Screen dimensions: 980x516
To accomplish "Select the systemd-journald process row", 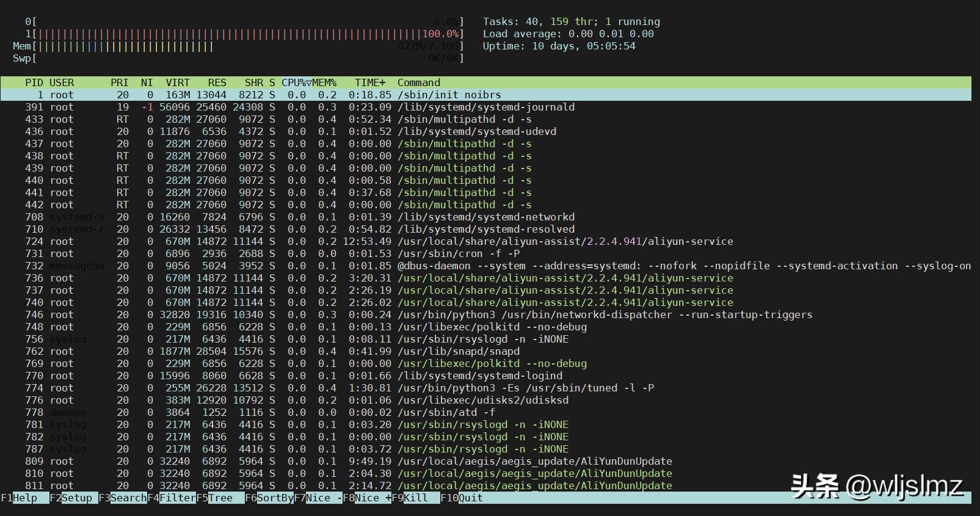I will pos(486,107).
